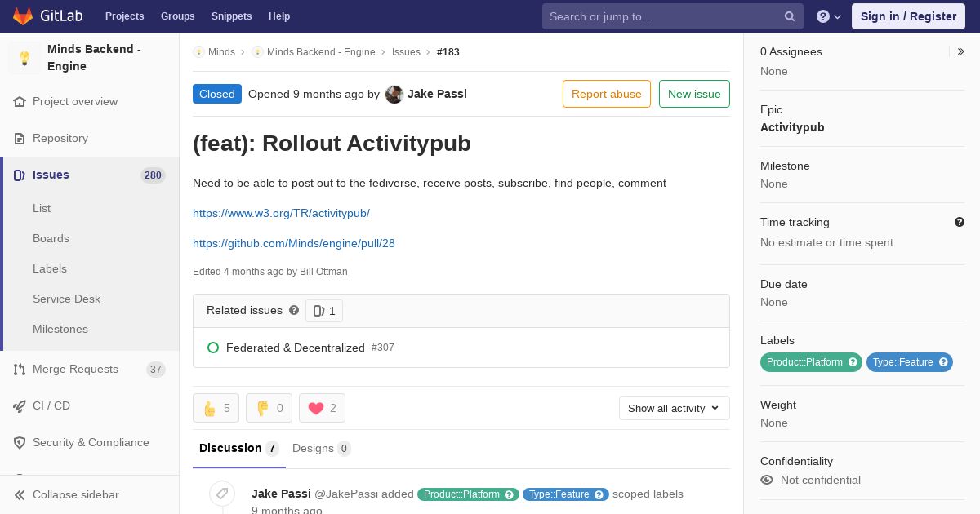Click the Time tracking help icon
The width and height of the screenshot is (980, 514).
[960, 222]
